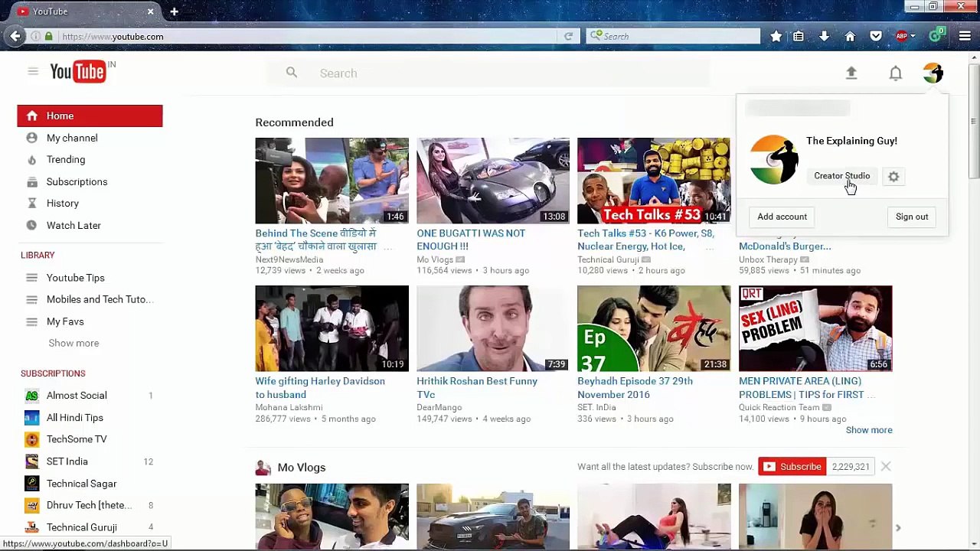Click the Mo Vlogs channel avatar
Image resolution: width=980 pixels, height=551 pixels.
tap(263, 468)
